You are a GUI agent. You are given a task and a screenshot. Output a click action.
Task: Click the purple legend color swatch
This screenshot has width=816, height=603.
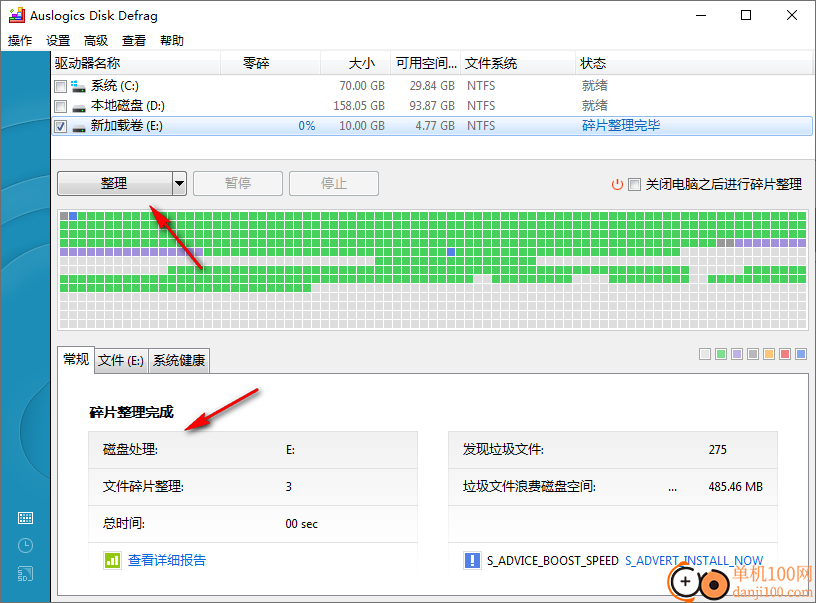click(737, 354)
